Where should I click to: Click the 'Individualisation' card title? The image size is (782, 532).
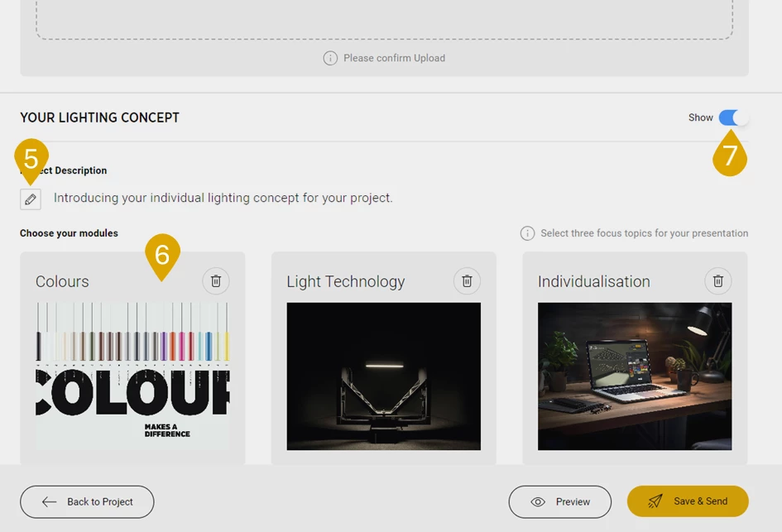pos(593,282)
